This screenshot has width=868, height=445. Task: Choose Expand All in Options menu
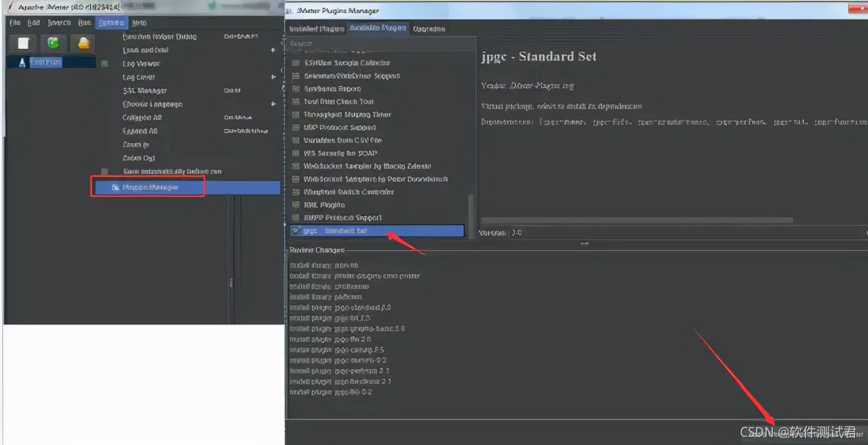click(x=140, y=131)
